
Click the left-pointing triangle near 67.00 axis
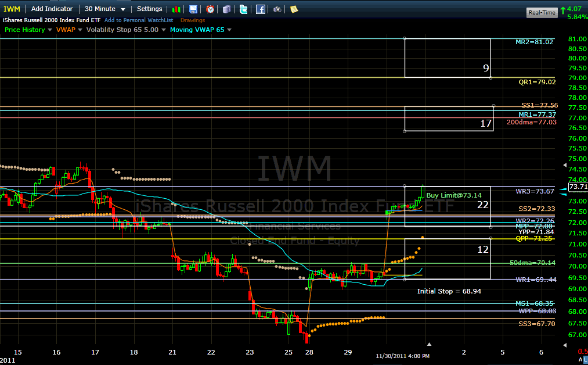(x=565, y=345)
